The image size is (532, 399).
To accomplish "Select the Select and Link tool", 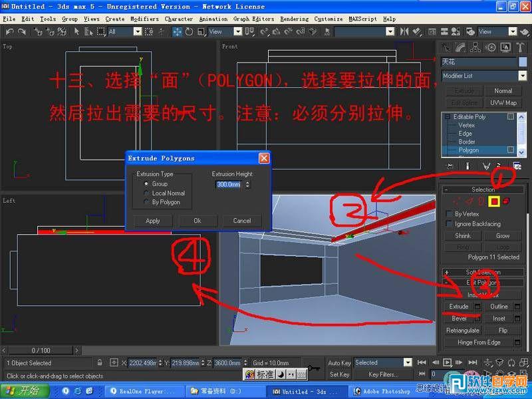I will pos(38,32).
